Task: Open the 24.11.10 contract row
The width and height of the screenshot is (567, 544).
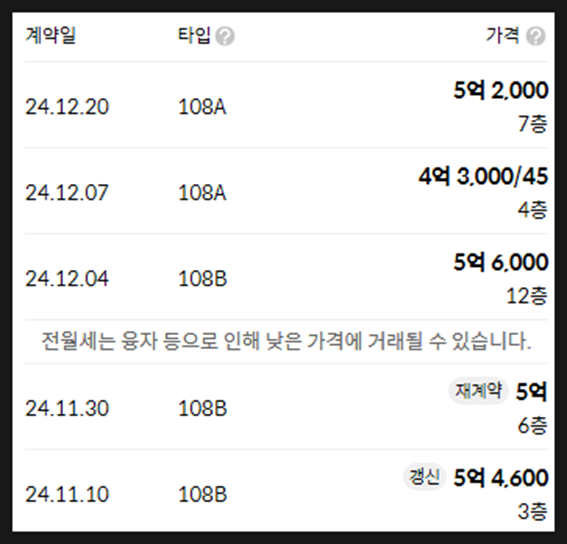Action: click(286, 492)
